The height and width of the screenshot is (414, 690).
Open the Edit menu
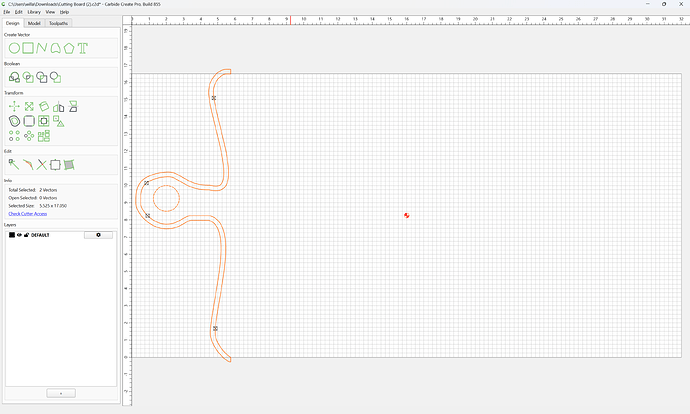pyautogui.click(x=18, y=12)
